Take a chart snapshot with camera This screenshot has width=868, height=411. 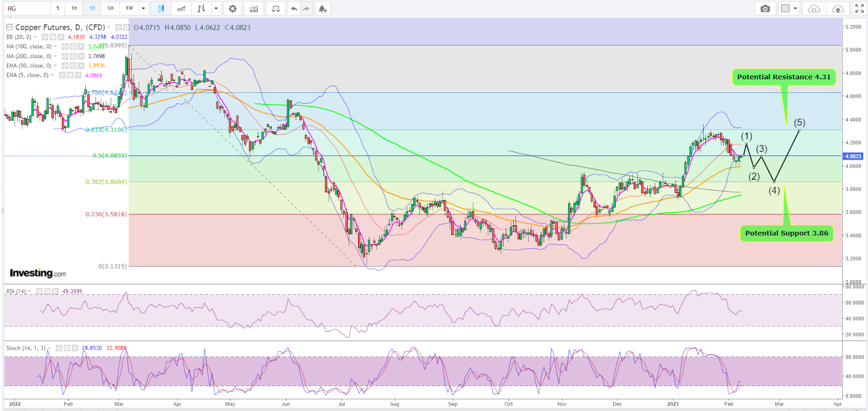click(x=765, y=9)
